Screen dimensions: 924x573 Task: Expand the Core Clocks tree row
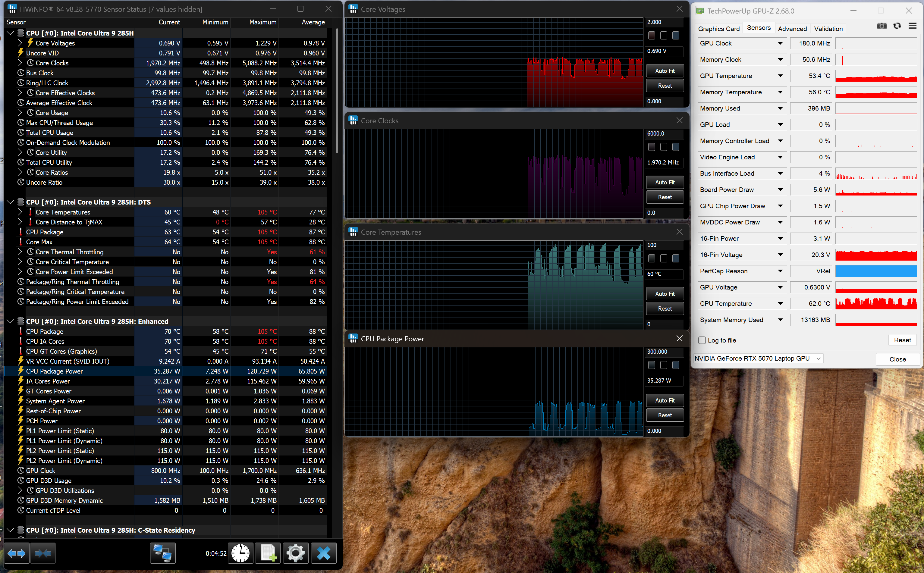(20, 63)
